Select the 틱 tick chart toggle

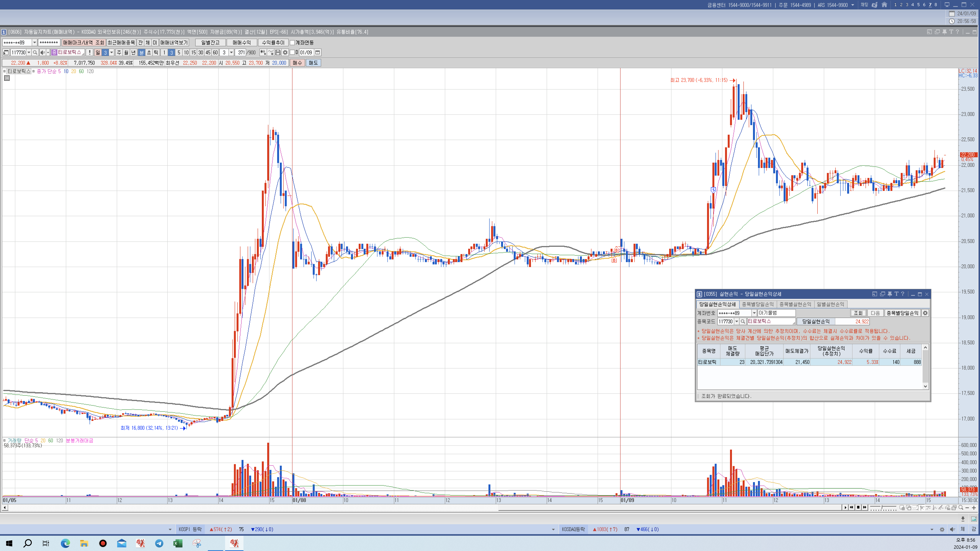[156, 52]
